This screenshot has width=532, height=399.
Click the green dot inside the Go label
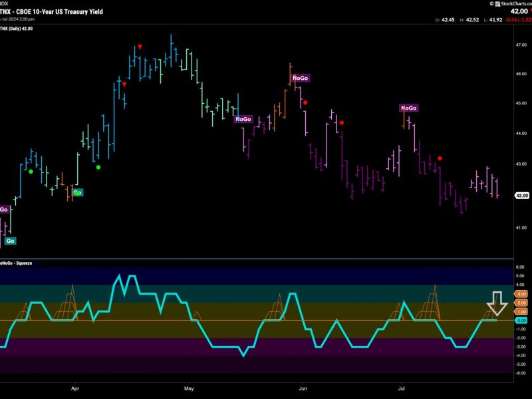coord(76,193)
